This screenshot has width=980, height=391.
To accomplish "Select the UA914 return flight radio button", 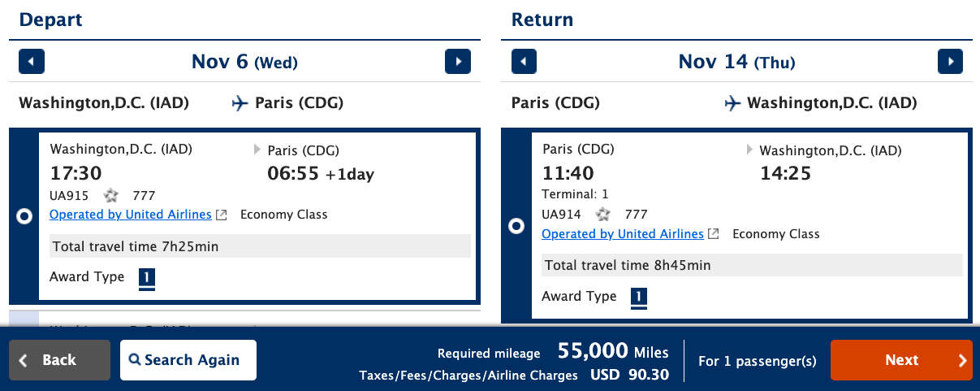I will tap(516, 226).
